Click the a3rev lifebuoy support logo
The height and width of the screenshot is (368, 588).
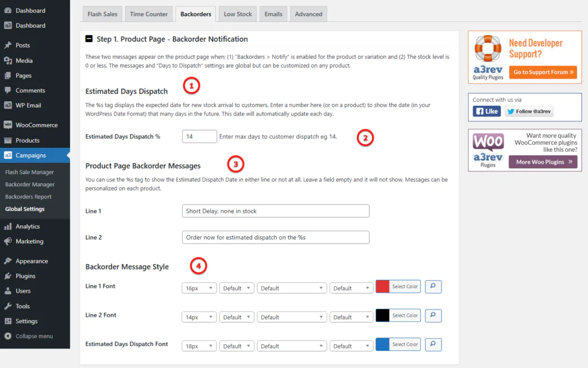tap(488, 57)
